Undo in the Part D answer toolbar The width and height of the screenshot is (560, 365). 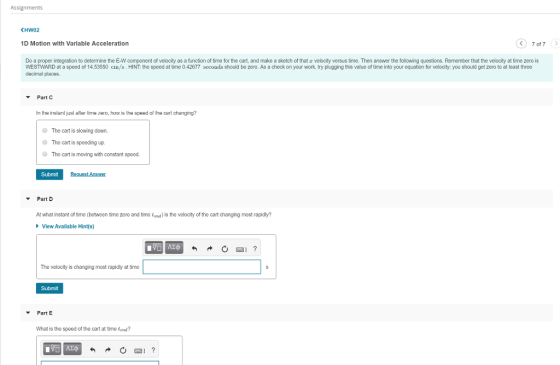click(x=194, y=249)
